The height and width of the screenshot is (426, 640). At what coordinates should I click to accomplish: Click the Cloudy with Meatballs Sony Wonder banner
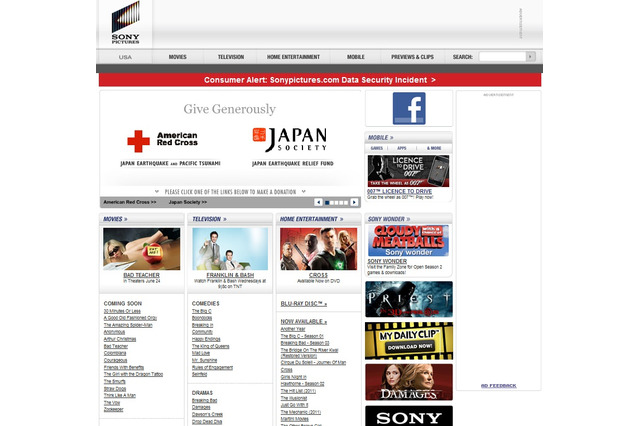[409, 240]
